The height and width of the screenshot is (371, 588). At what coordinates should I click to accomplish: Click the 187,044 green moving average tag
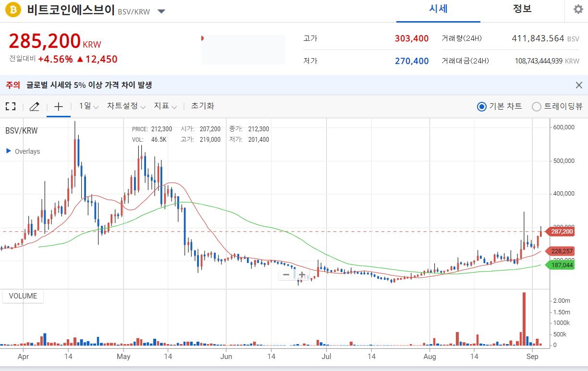[x=561, y=265]
